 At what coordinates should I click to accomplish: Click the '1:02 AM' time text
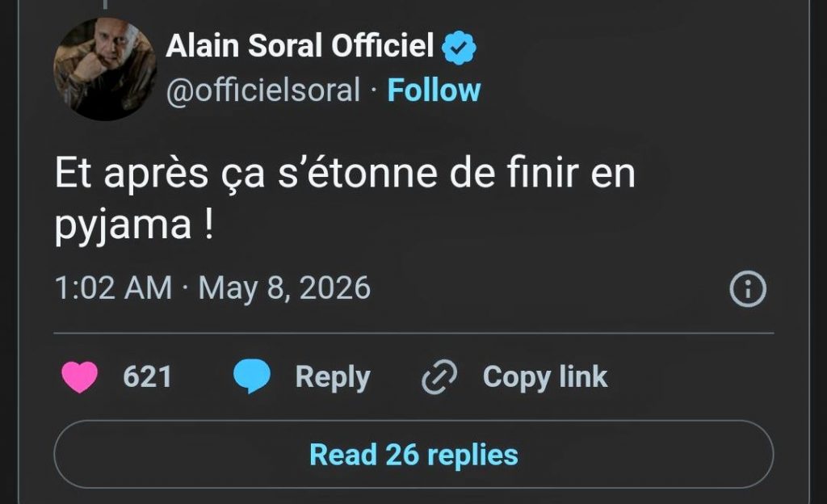coord(113,288)
